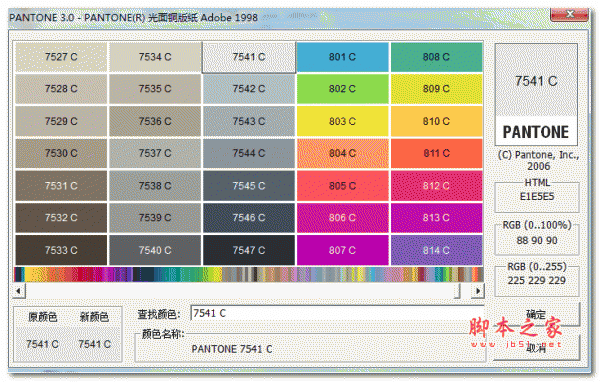This screenshot has width=600, height=382.
Task: Close the PANTONE 3.0 window
Action: 569,15
